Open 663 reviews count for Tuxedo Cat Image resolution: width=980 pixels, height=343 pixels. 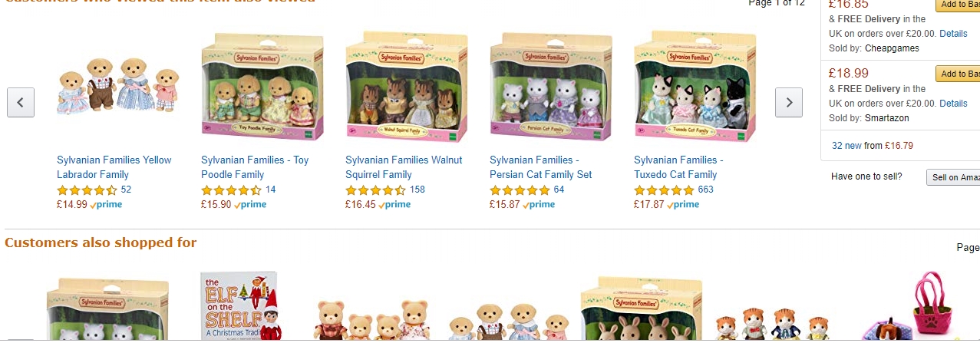click(x=706, y=190)
